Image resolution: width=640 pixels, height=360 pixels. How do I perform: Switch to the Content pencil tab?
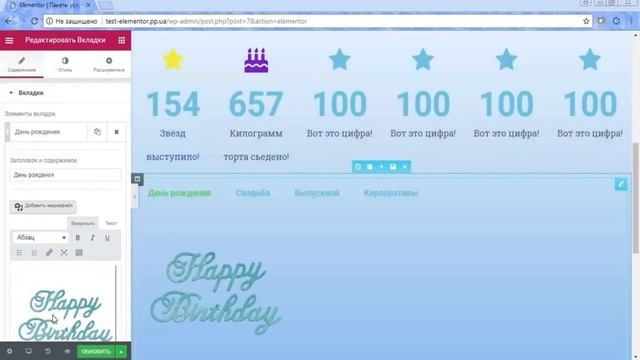22,64
